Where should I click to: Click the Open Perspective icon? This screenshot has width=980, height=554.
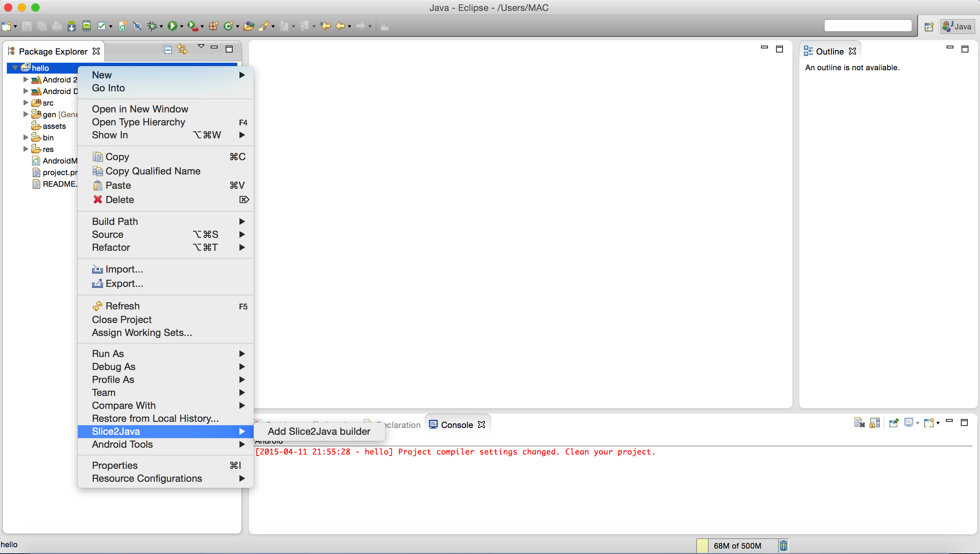(929, 26)
